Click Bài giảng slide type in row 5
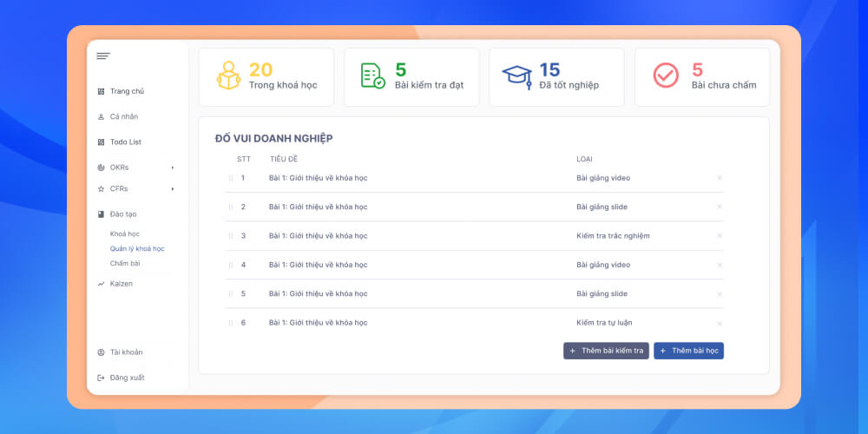This screenshot has height=434, width=868. tap(602, 294)
